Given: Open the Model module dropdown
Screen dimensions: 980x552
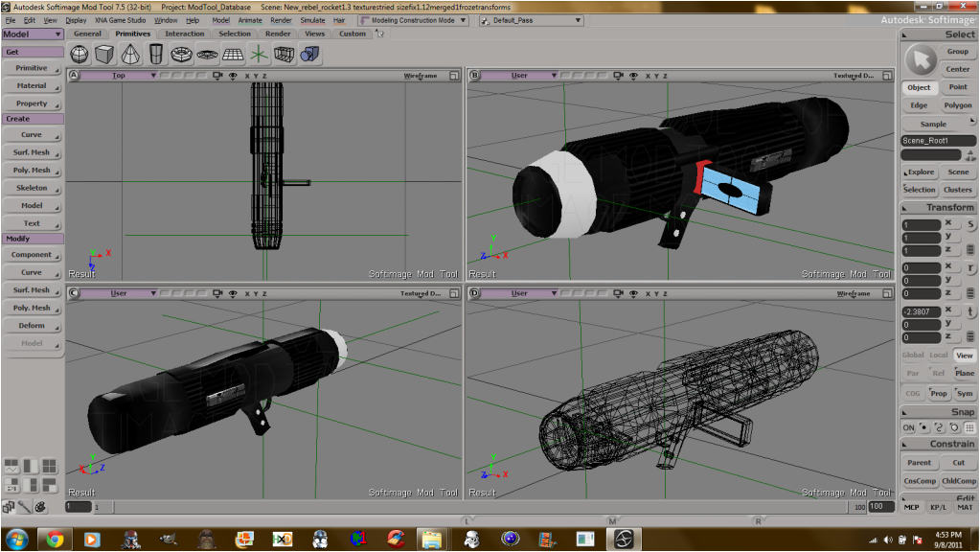Looking at the screenshot, I should 33,34.
